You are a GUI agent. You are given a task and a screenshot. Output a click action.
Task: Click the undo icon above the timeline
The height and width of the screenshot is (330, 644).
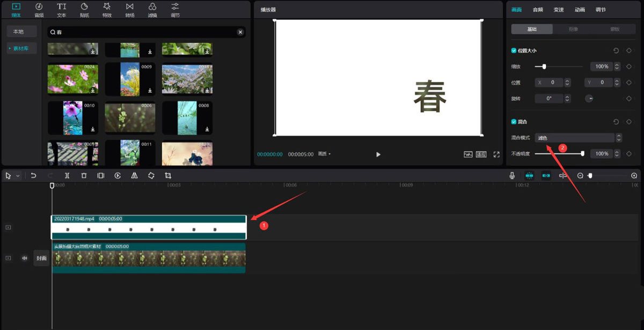[x=32, y=175]
